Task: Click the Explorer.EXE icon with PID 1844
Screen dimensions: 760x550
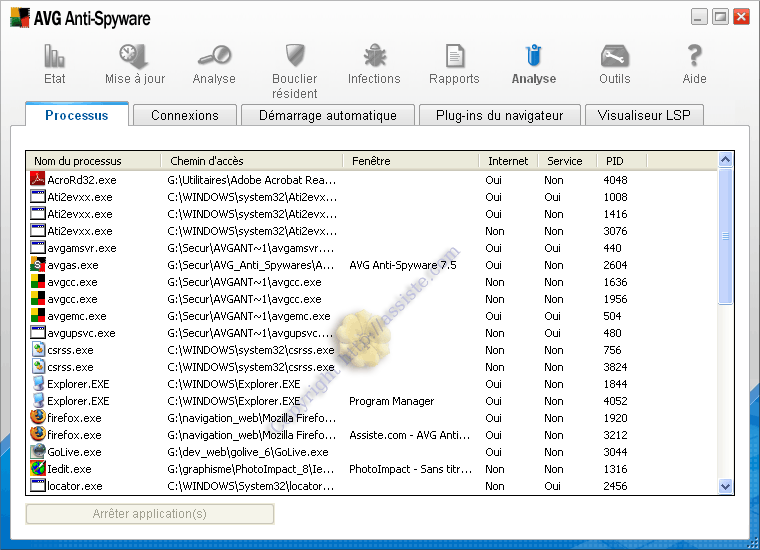Action: point(38,383)
